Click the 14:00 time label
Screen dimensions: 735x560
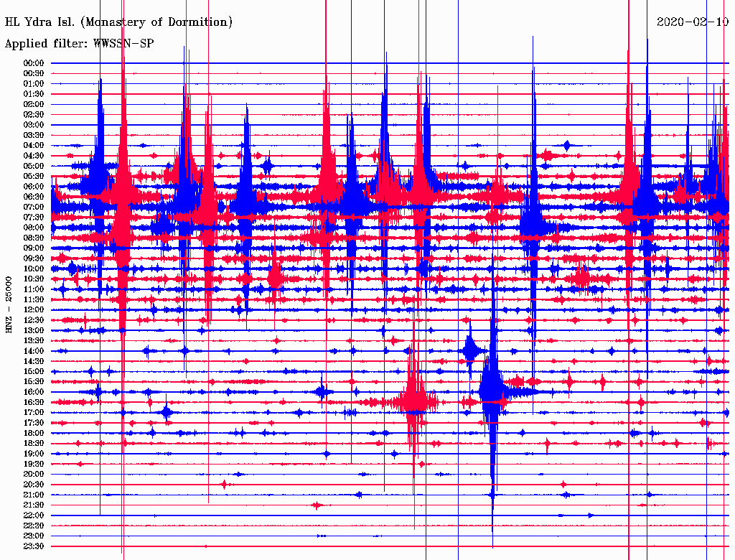(x=34, y=351)
